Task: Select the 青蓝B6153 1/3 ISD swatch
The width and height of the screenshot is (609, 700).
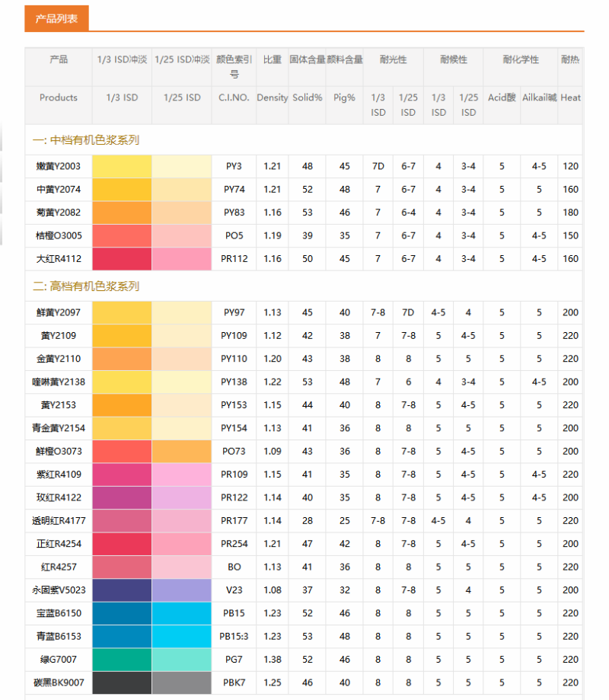Action: (x=122, y=637)
